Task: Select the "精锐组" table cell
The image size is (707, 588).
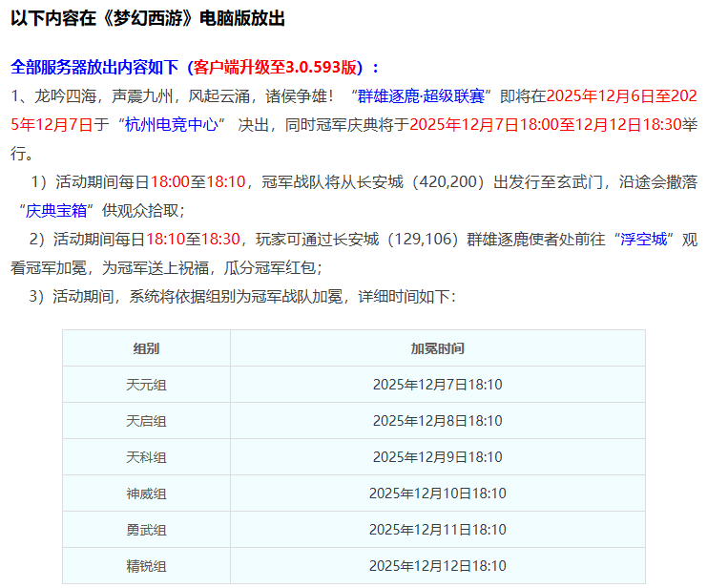Action: coord(146,565)
